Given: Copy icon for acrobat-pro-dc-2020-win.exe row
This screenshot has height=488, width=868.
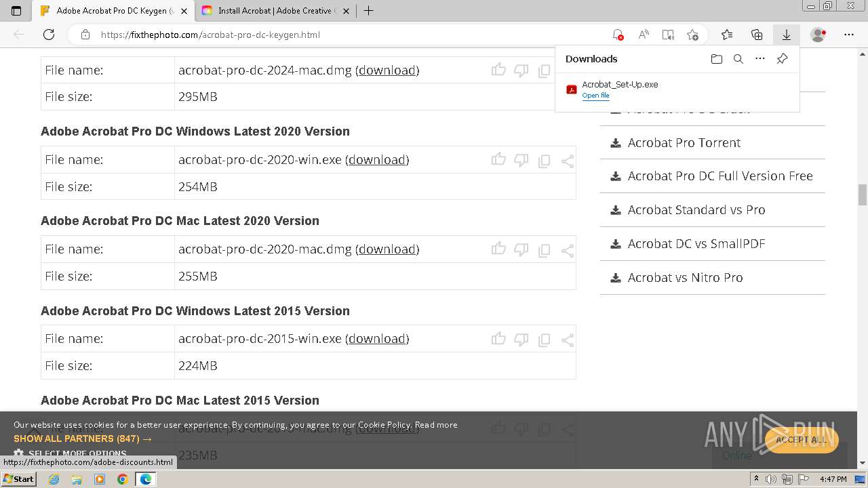Looking at the screenshot, I should [x=544, y=161].
